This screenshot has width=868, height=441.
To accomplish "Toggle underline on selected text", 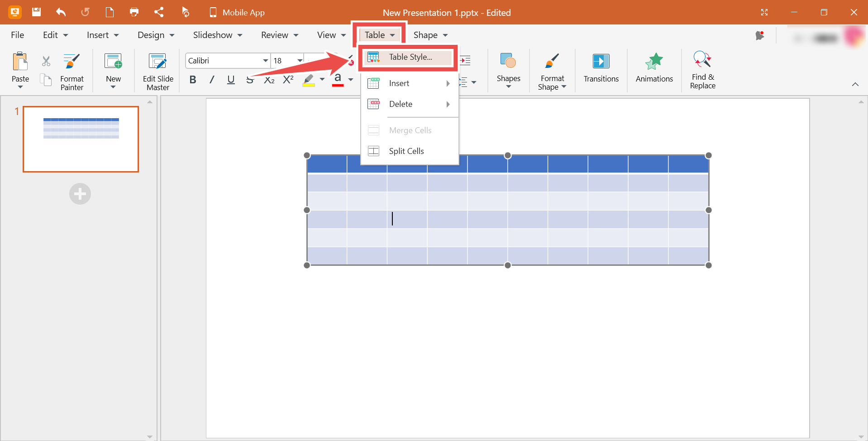I will pos(231,79).
